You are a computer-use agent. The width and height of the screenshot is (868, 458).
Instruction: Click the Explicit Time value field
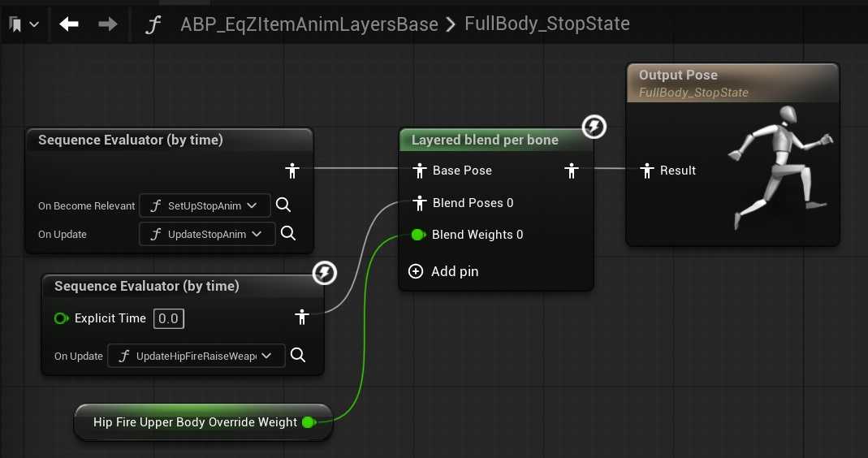(x=168, y=318)
